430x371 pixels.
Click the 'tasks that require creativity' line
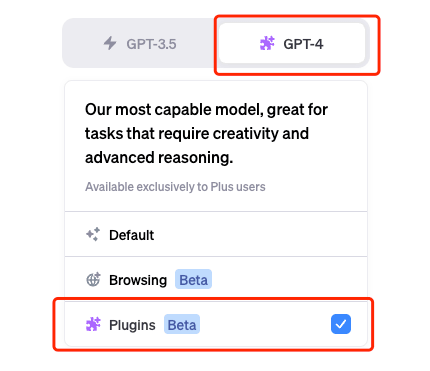pyautogui.click(x=197, y=134)
